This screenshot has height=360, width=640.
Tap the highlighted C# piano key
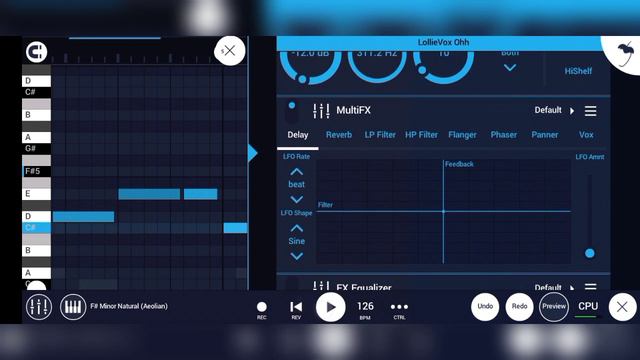36,227
